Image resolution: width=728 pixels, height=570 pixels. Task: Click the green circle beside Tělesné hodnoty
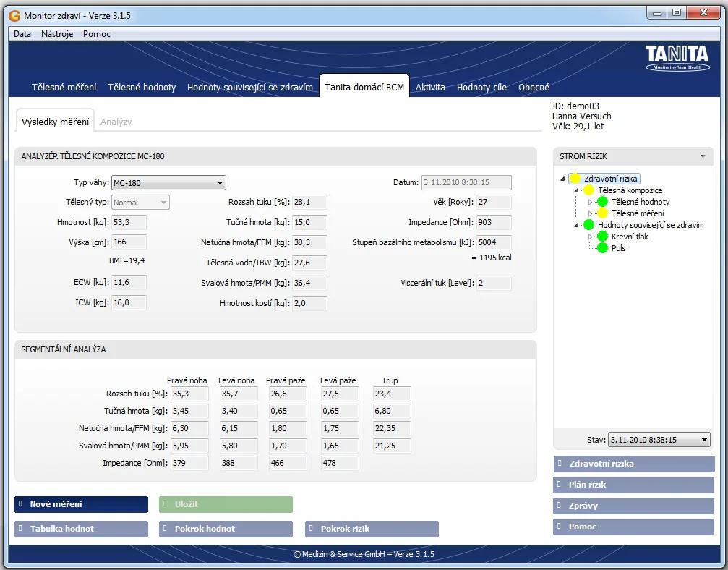(x=602, y=202)
